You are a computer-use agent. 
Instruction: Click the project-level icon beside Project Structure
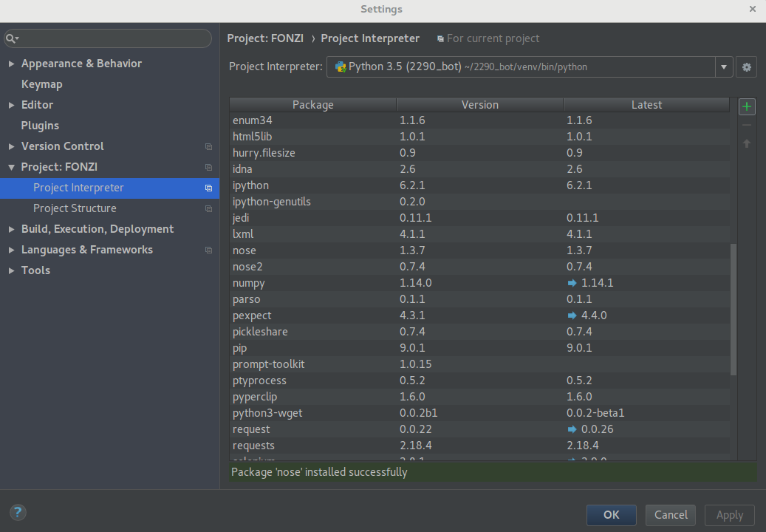point(208,208)
